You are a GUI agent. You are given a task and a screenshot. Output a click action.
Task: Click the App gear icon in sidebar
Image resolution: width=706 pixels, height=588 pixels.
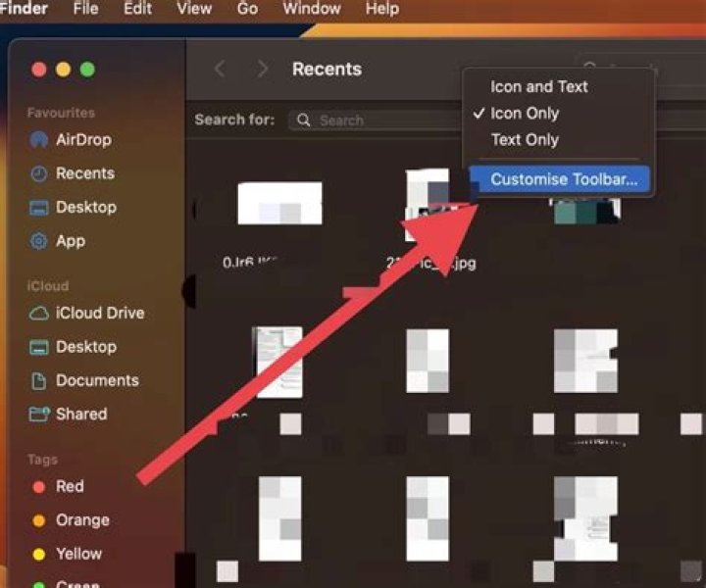tap(38, 241)
